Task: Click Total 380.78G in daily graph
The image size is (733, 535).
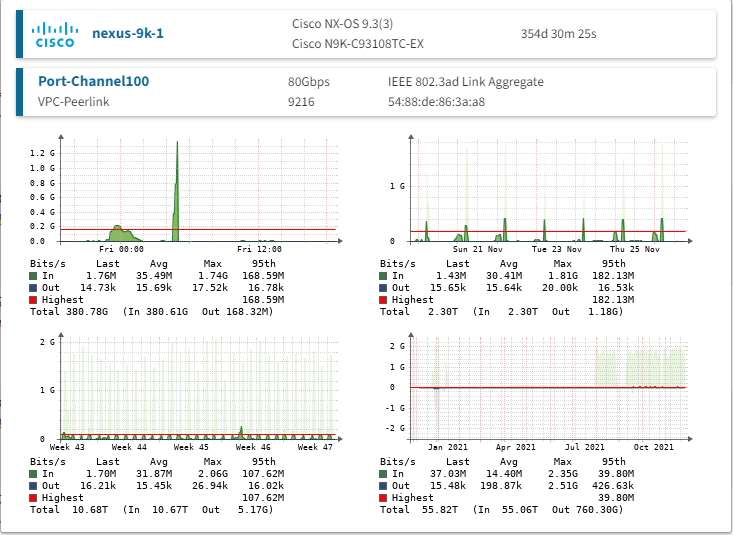Action: coord(69,312)
